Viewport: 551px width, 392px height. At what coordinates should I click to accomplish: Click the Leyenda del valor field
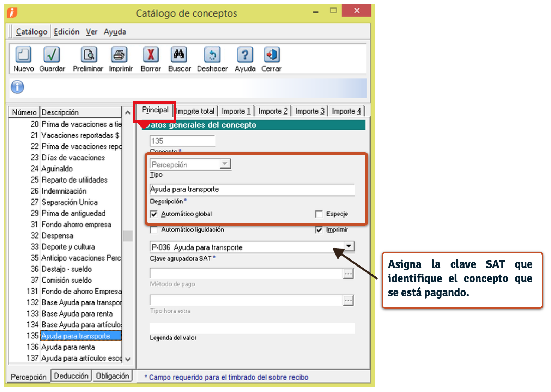[252, 328]
